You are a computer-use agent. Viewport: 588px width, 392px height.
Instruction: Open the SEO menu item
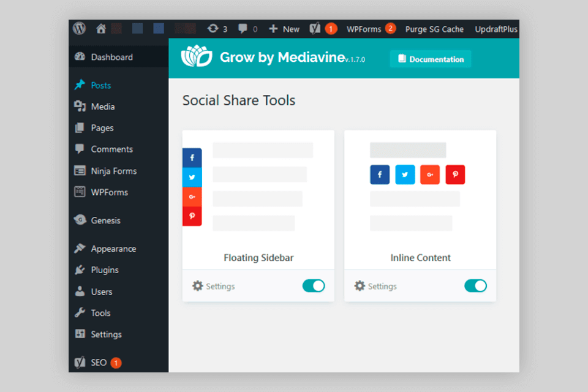click(x=118, y=363)
